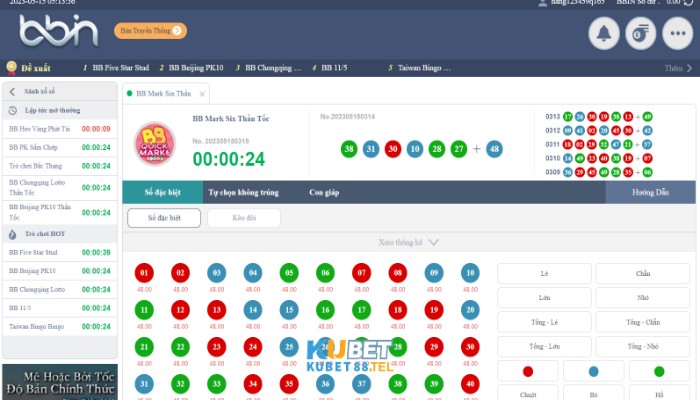Open the notification bell icon
The width and height of the screenshot is (700, 400).
[604, 33]
